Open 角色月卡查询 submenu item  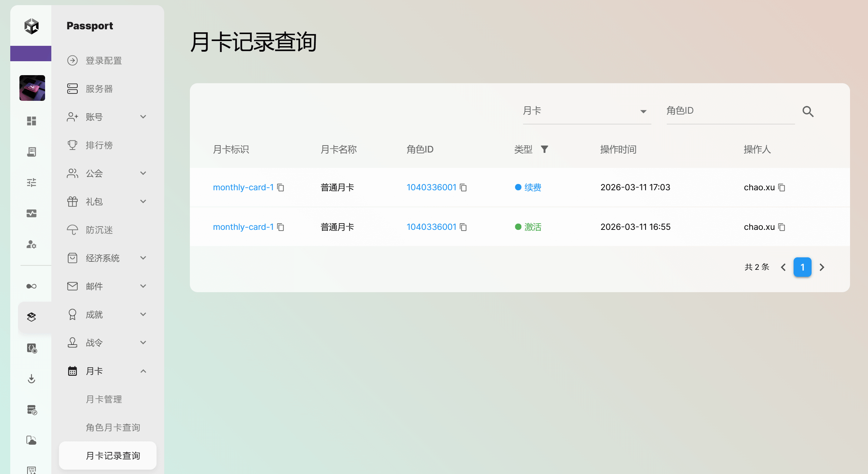tap(113, 427)
